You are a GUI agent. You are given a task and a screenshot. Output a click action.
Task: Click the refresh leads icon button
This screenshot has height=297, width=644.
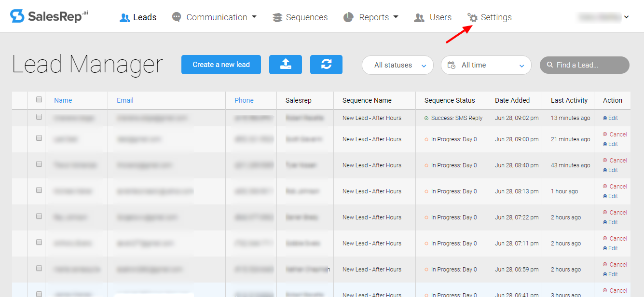tap(326, 65)
